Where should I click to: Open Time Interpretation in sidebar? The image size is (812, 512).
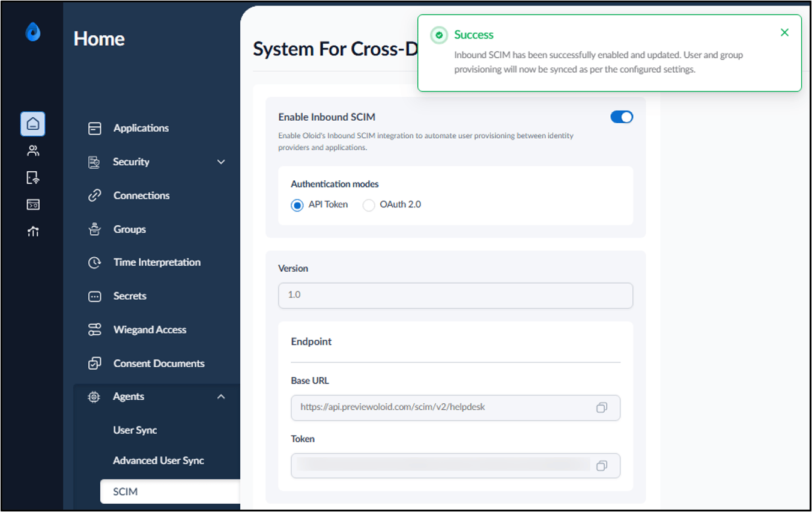pyautogui.click(x=156, y=263)
